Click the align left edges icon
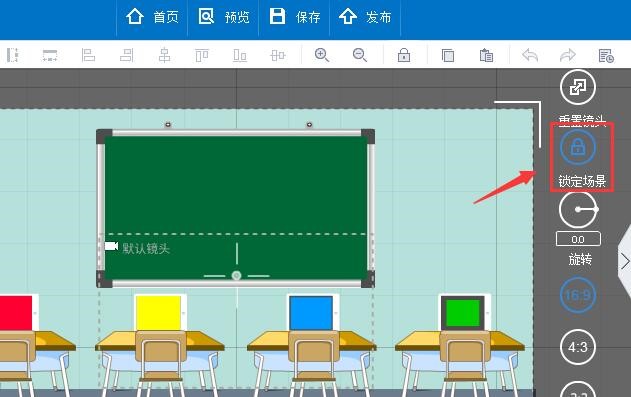 [88, 55]
